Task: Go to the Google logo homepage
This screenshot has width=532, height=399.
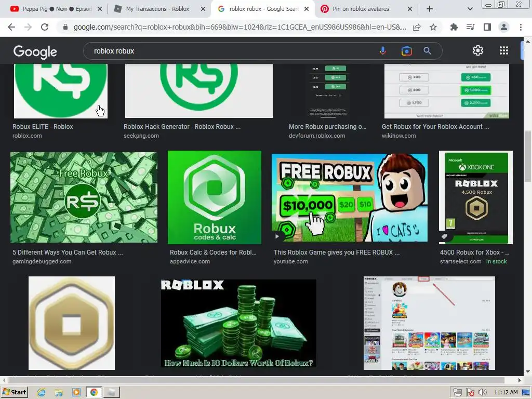Action: (35, 52)
